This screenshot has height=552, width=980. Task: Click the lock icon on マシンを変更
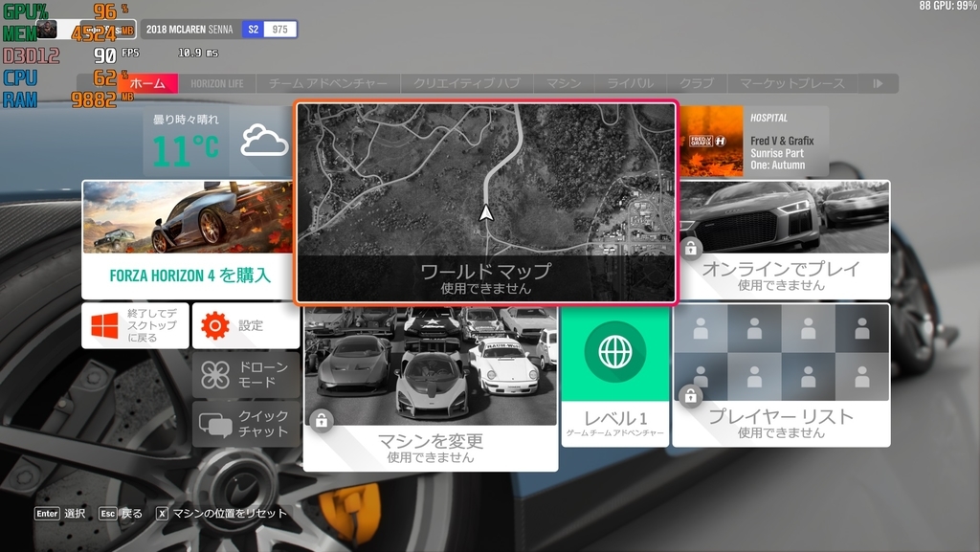[x=322, y=421]
